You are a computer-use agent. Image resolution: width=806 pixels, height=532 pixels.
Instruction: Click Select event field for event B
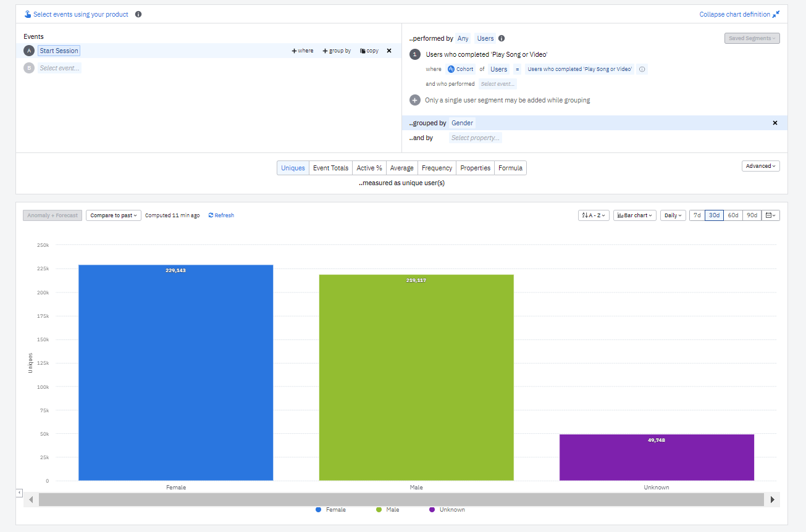point(60,68)
